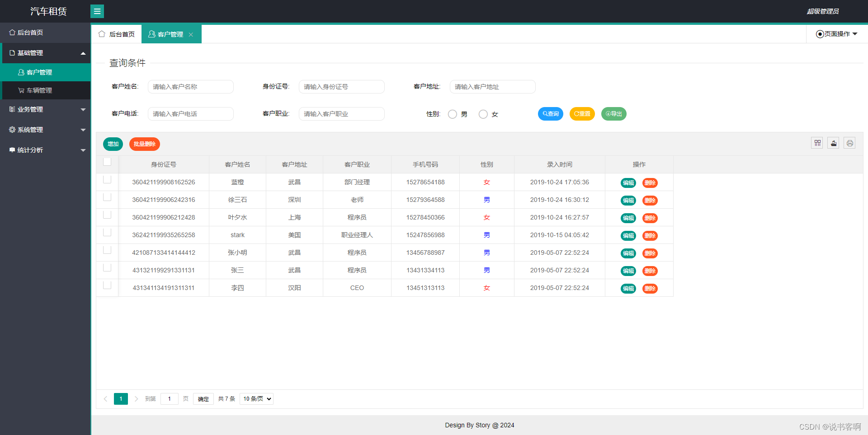This screenshot has height=435, width=868.
Task: Go to the next page arrow
Action: coord(136,399)
